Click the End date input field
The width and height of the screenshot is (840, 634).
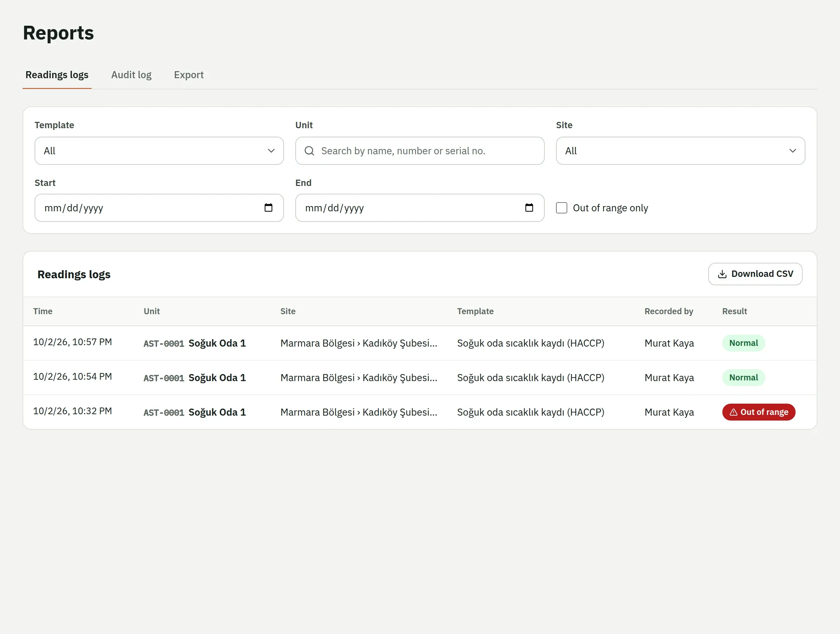click(x=420, y=208)
